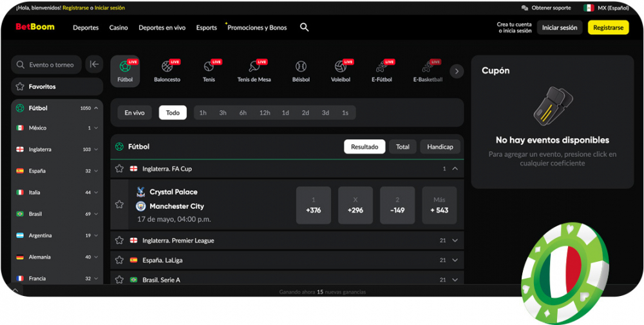This screenshot has height=325, width=644.
Task: Select the Total market tab
Action: point(402,147)
